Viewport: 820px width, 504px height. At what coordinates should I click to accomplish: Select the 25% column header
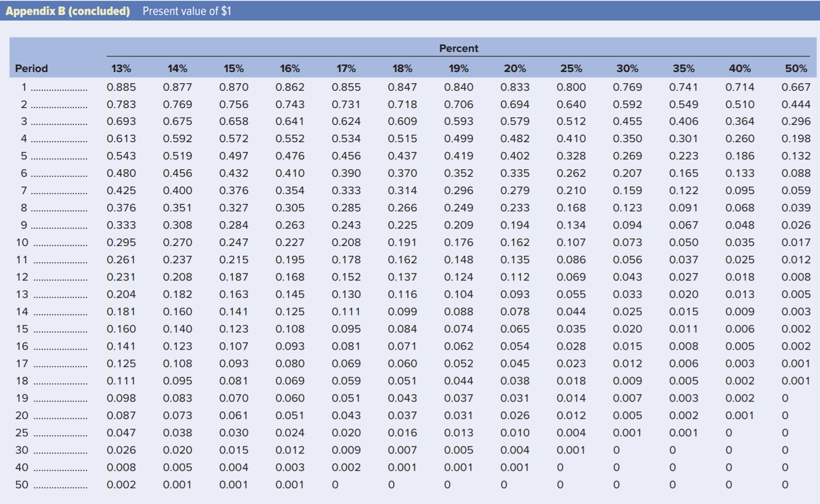click(x=571, y=68)
